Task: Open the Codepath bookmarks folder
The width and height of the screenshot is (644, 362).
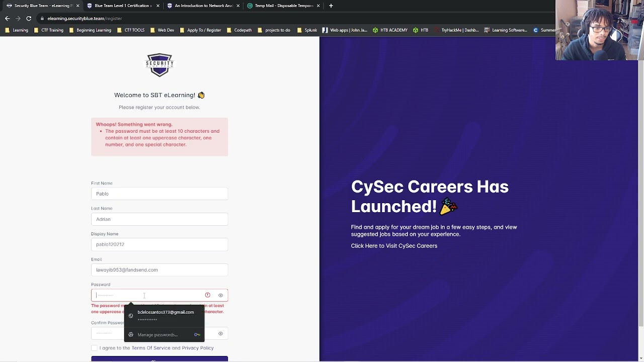Action: [x=239, y=30]
